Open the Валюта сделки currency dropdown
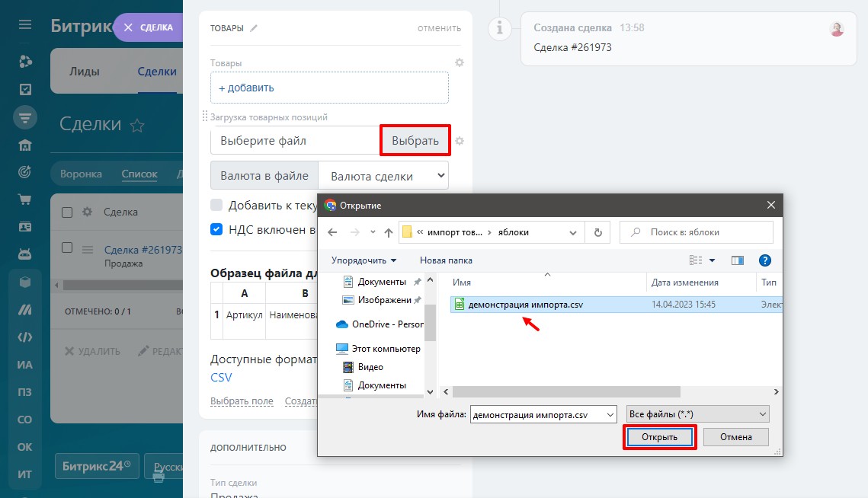This screenshot has width=868, height=498. click(x=383, y=176)
